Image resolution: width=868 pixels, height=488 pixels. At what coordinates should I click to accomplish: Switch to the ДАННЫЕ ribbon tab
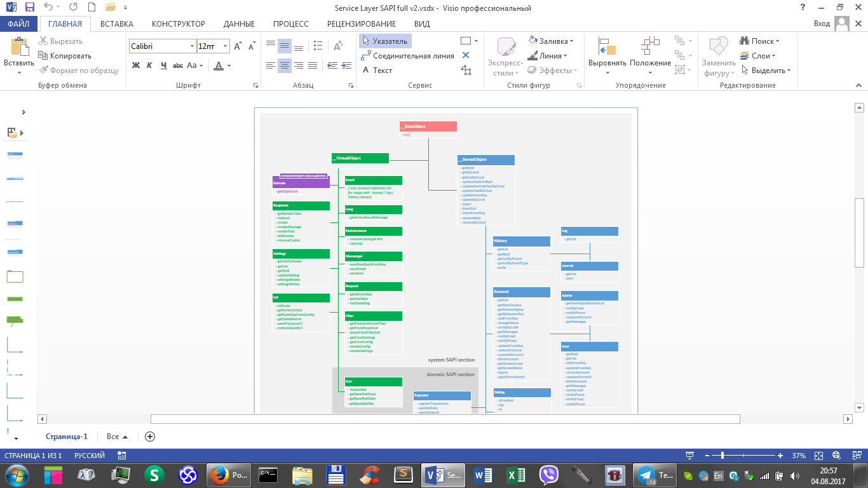(x=239, y=24)
